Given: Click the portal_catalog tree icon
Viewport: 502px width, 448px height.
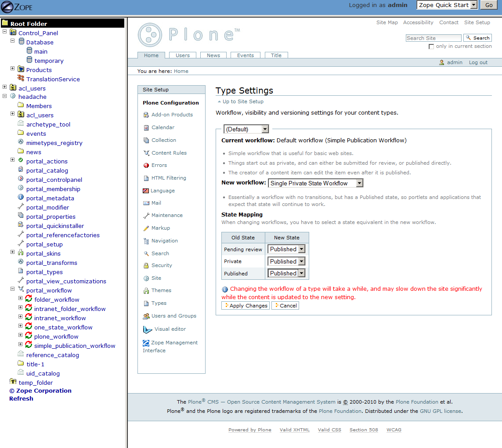Looking at the screenshot, I should point(21,170).
